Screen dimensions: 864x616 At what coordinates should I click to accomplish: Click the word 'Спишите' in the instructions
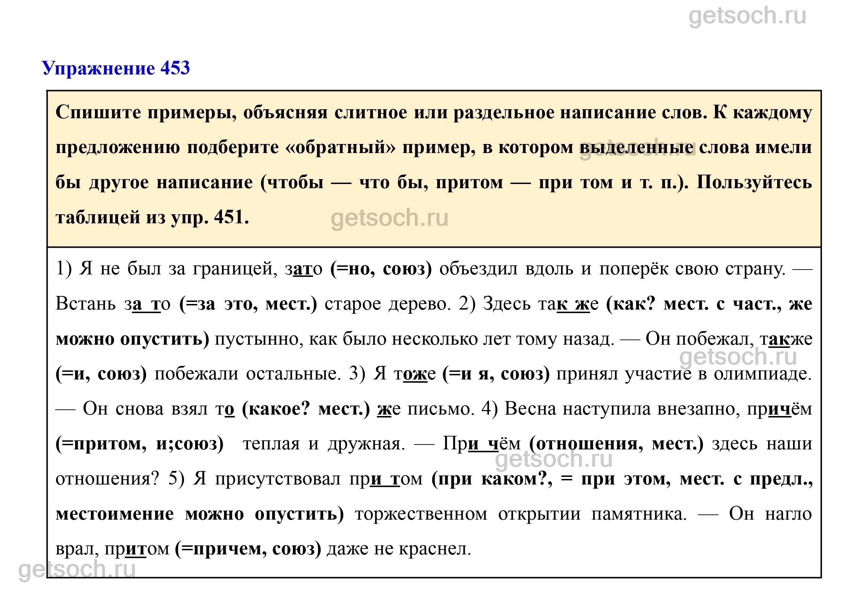(x=98, y=113)
